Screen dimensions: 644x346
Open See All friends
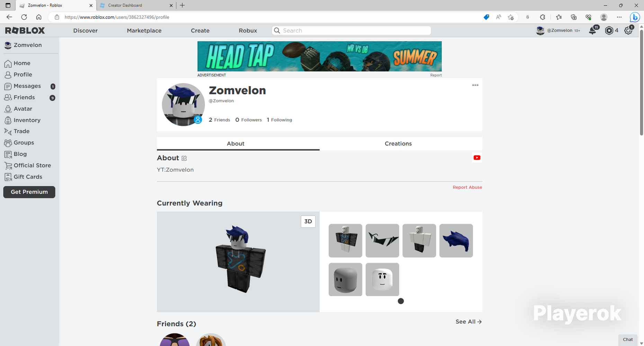tap(469, 322)
